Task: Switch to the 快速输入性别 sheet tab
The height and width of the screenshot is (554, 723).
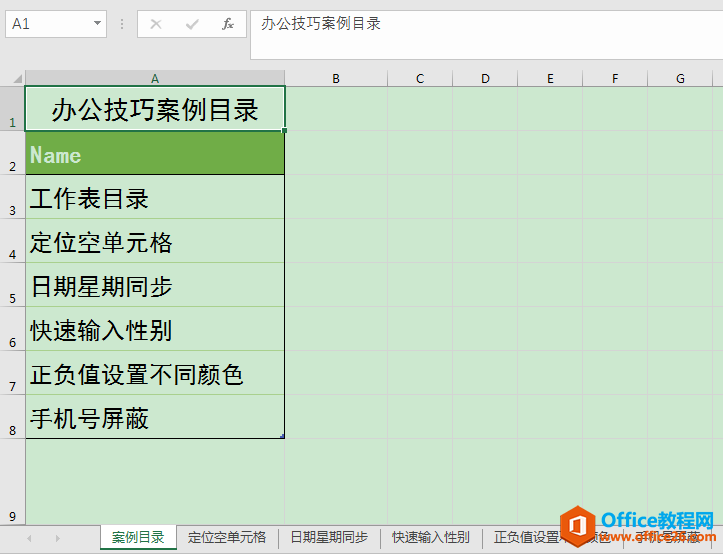Action: click(x=431, y=537)
